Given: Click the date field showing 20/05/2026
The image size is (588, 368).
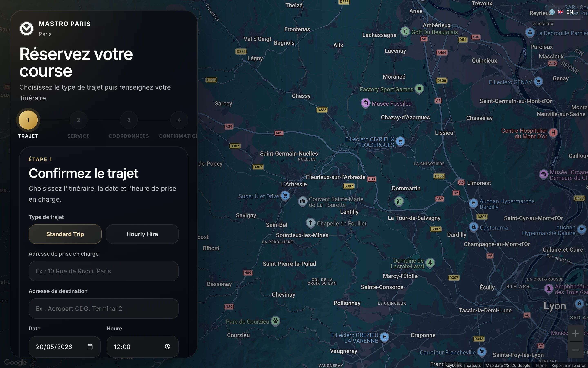Looking at the screenshot, I should (65, 347).
